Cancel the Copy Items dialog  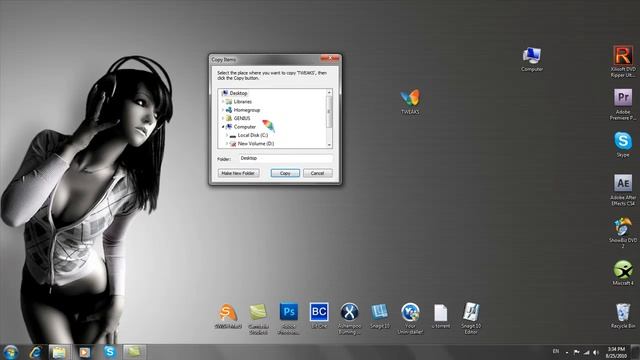[x=318, y=173]
